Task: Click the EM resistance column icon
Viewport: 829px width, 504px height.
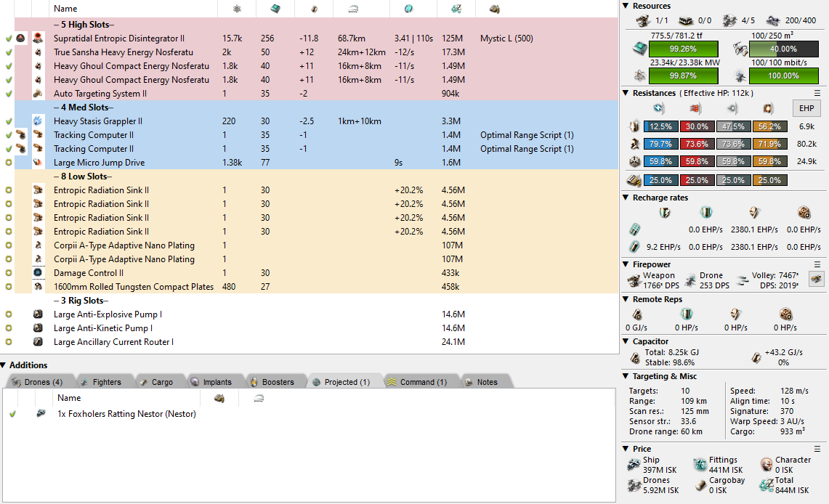Action: pos(658,108)
